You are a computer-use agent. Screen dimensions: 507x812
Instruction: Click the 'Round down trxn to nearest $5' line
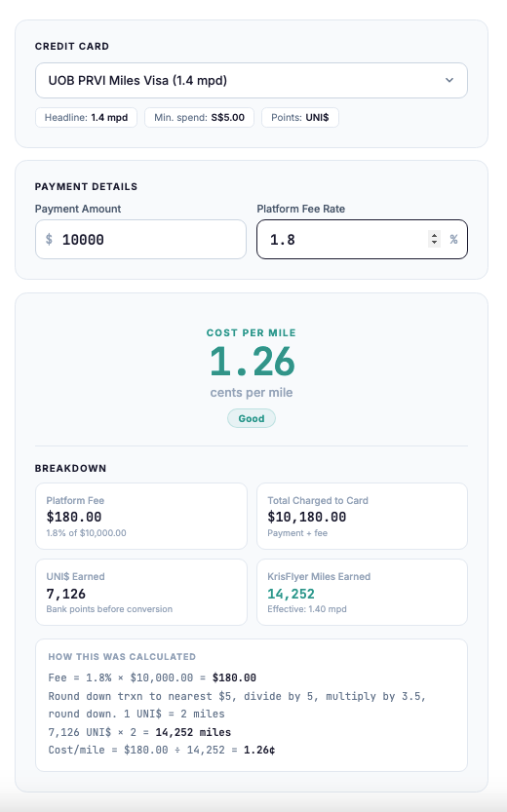coord(237,705)
